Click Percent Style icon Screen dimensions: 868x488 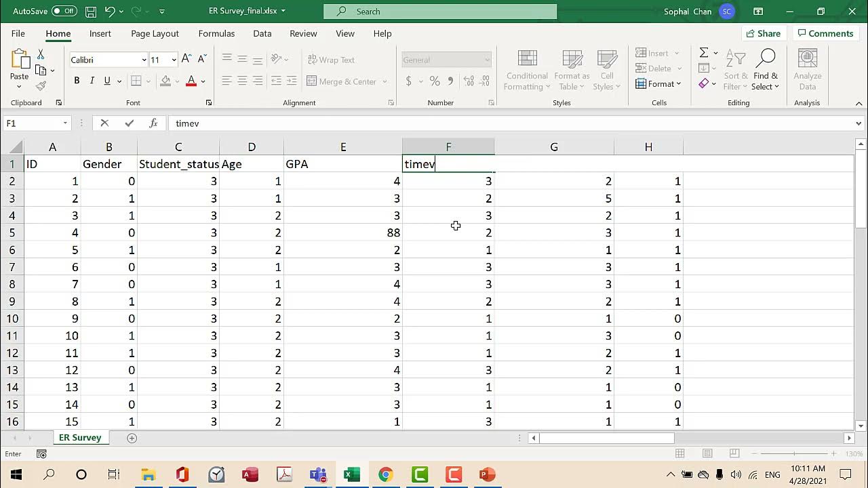pos(435,81)
